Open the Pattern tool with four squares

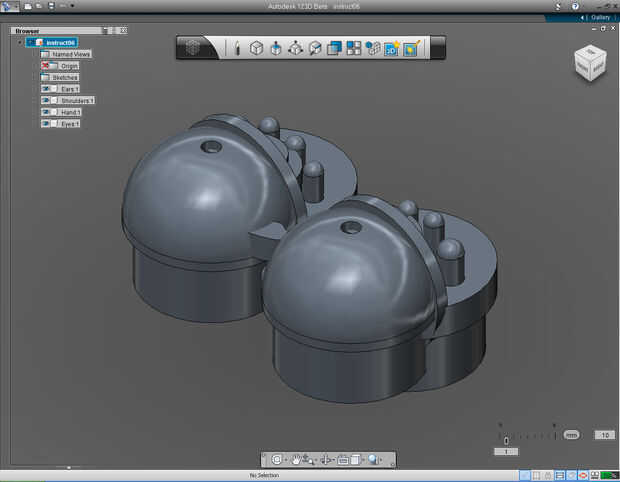(354, 48)
